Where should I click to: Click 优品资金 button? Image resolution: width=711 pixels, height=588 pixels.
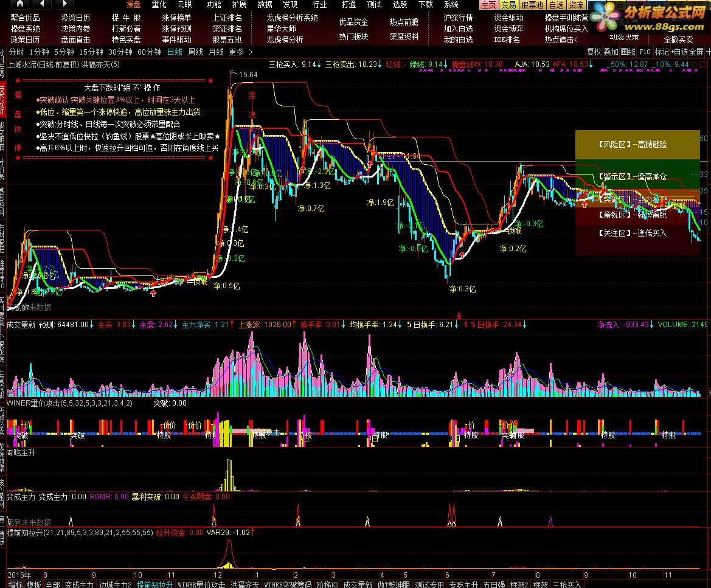coord(353,22)
